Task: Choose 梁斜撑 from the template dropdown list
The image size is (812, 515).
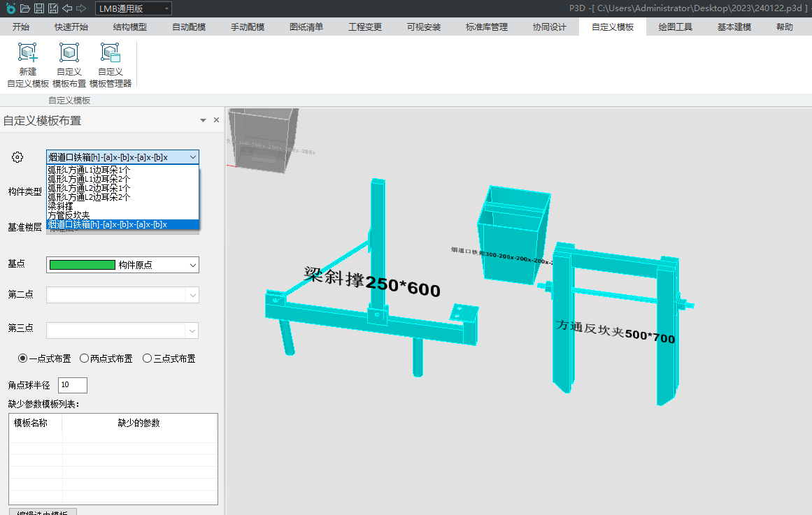Action: [60, 206]
